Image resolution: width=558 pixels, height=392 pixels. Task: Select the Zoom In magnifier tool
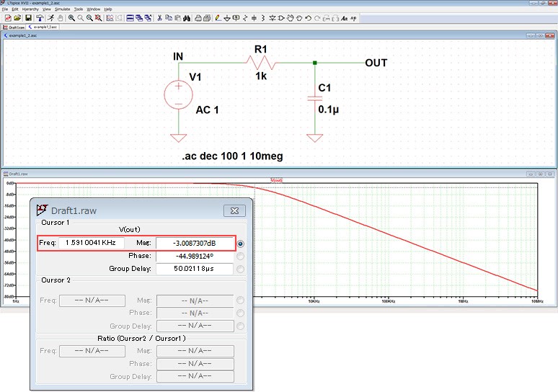pyautogui.click(x=71, y=17)
